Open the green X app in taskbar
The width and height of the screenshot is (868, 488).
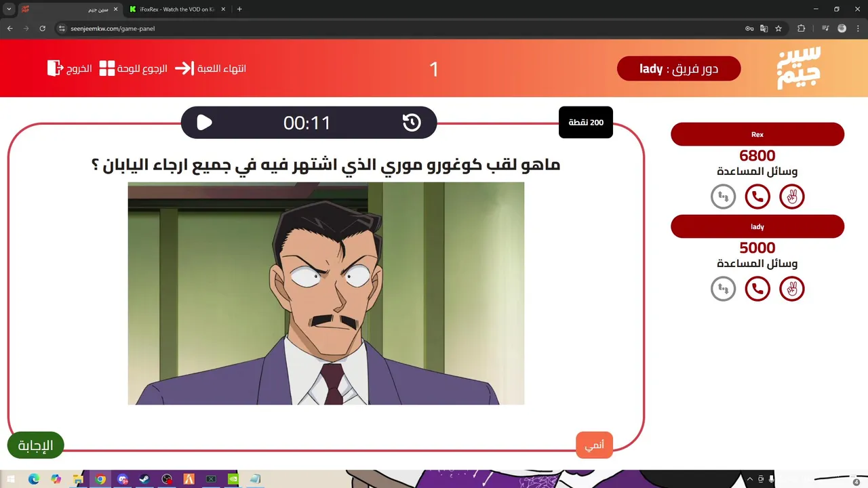tap(212, 479)
